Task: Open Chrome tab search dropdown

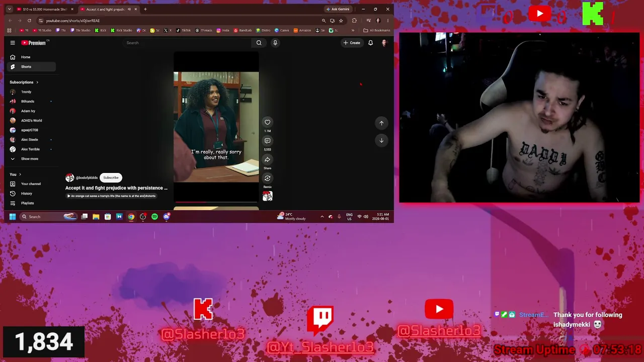Action: point(9,9)
